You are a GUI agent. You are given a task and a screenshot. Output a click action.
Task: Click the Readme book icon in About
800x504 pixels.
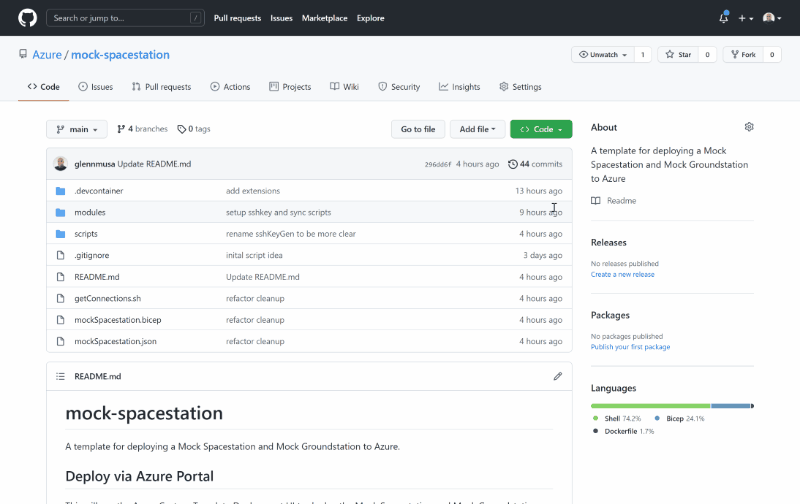(595, 200)
